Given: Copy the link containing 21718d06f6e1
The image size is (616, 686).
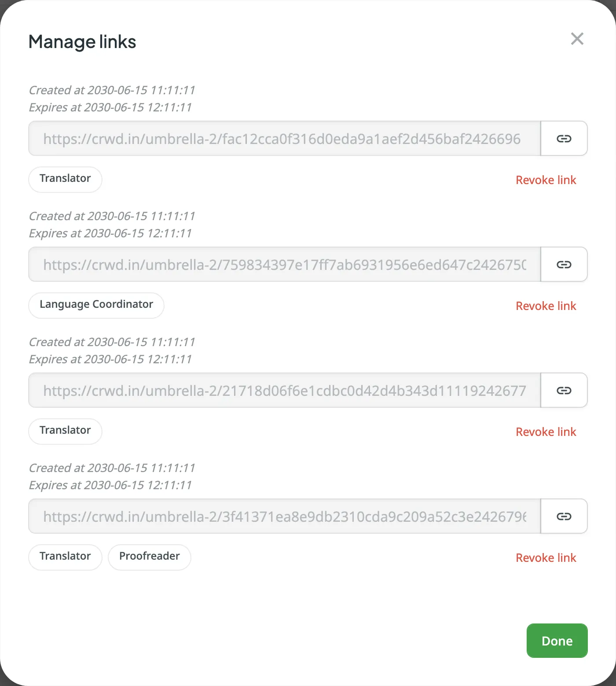Looking at the screenshot, I should click(564, 390).
